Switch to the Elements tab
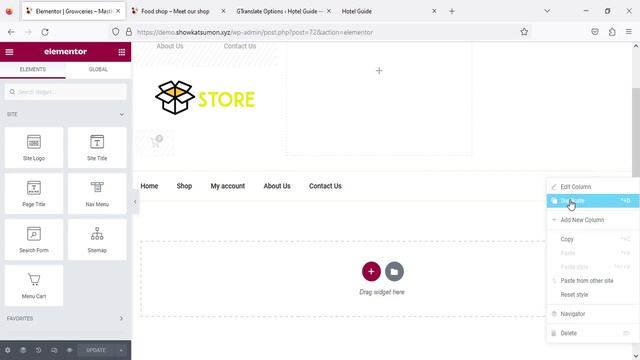 click(x=33, y=69)
